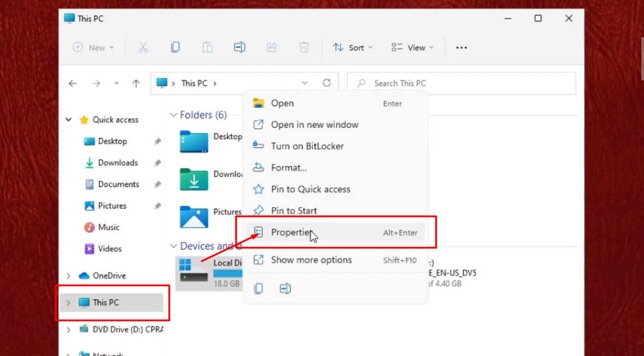The width and height of the screenshot is (644, 356).
Task: Click the blue Desktop folder icon
Action: tap(194, 142)
